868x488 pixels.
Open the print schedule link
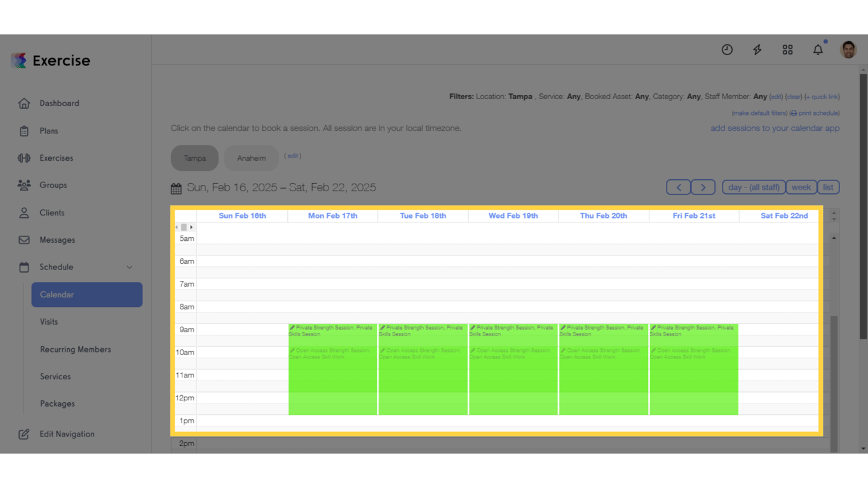(818, 112)
